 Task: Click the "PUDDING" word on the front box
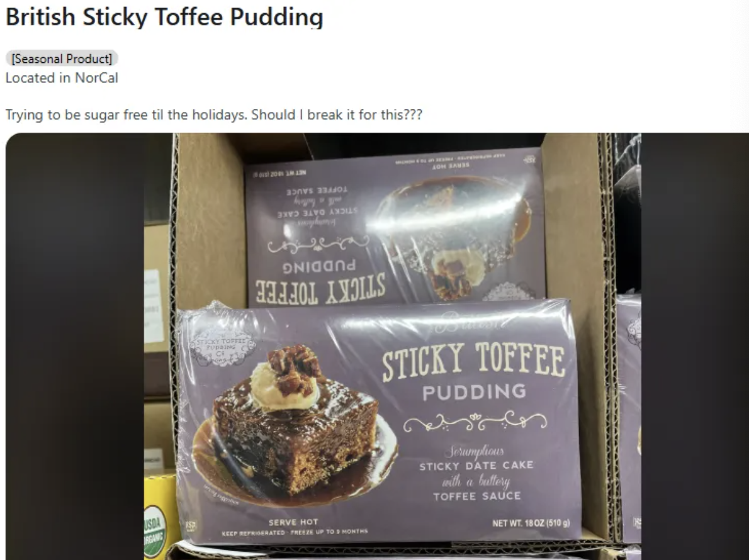[x=475, y=393]
